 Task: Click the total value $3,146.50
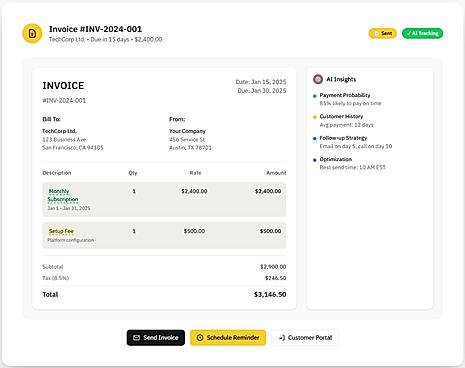pos(270,294)
